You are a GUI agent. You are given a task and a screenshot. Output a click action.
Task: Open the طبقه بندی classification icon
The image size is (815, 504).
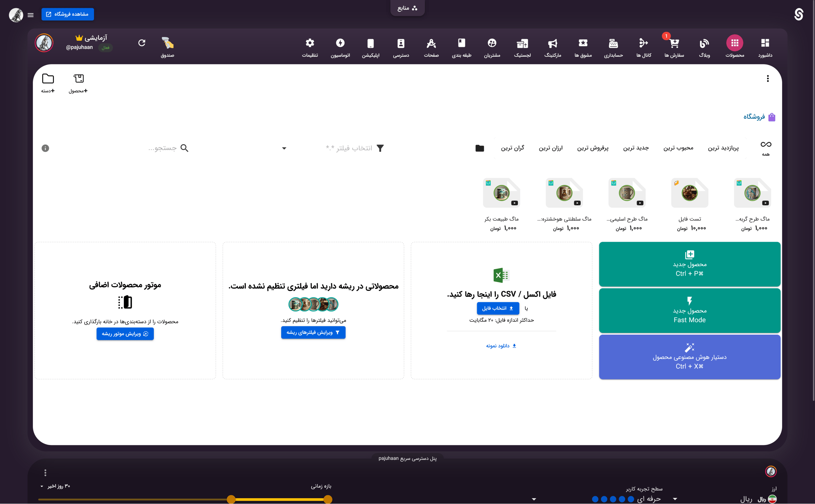pos(461,47)
